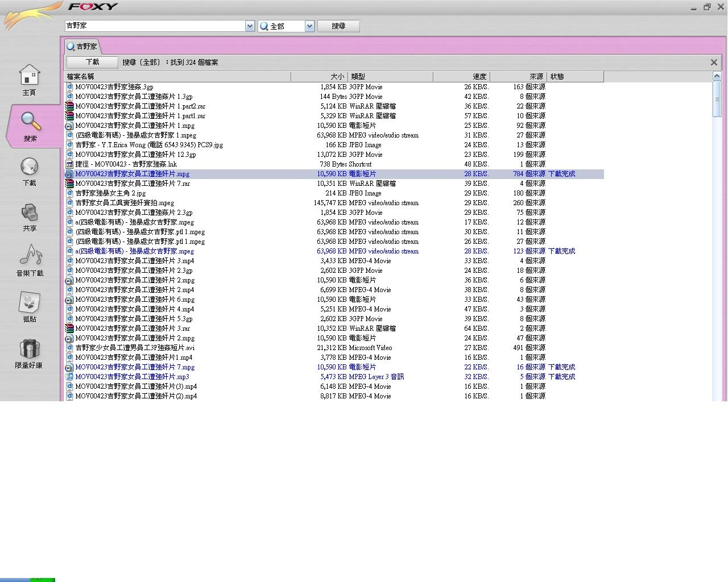
Task: Open the 全部 file type dropdown
Action: [x=309, y=26]
